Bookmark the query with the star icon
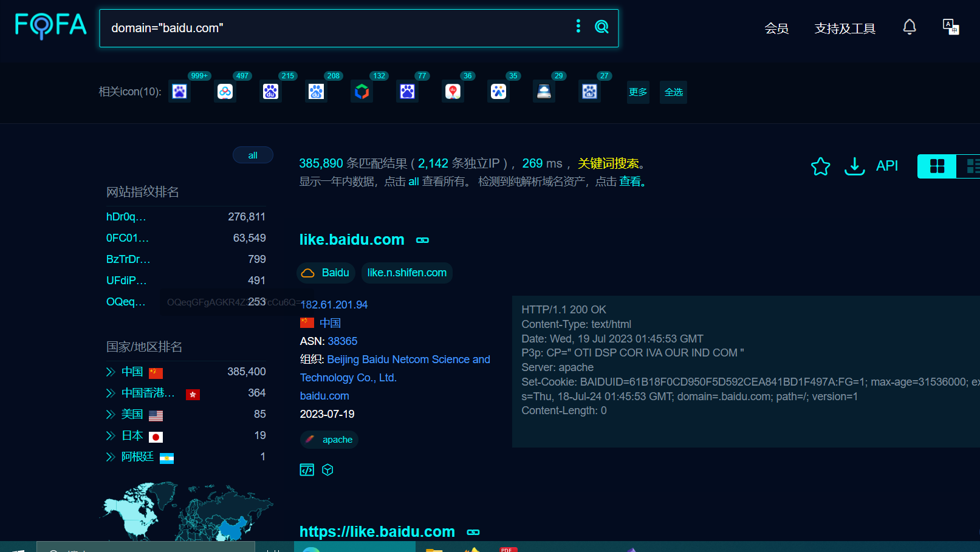 point(820,166)
